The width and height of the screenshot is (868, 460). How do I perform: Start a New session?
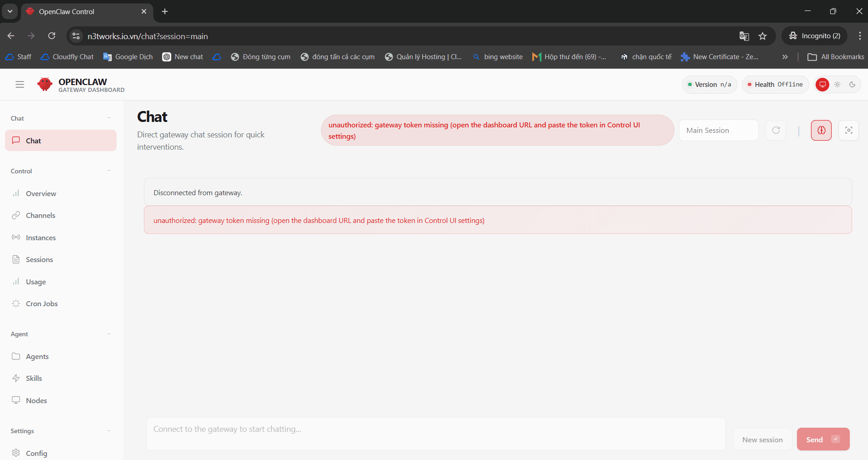pyautogui.click(x=762, y=440)
